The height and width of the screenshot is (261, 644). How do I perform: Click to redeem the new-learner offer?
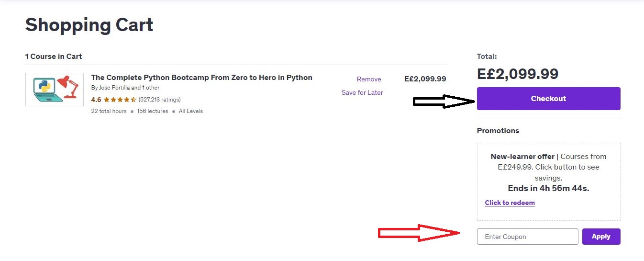pos(510,203)
